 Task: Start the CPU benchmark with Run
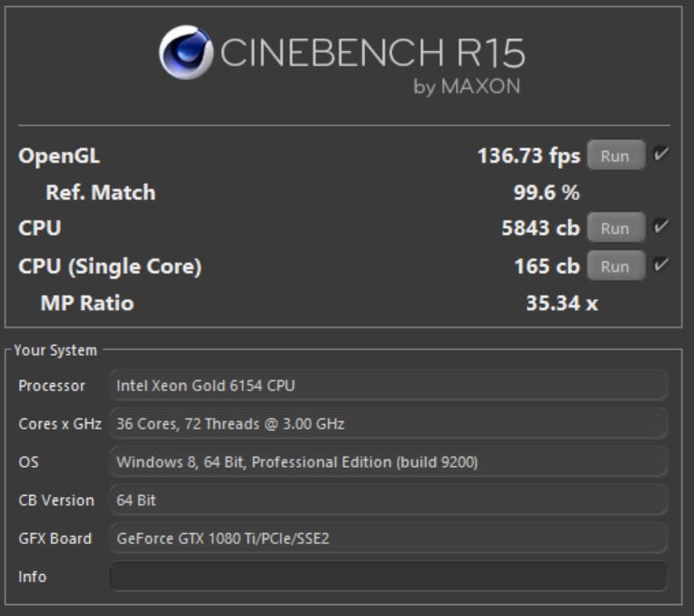[615, 228]
